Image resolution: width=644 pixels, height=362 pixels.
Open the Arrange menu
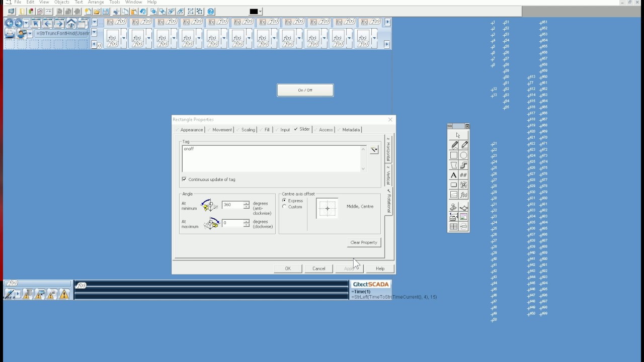click(x=96, y=2)
